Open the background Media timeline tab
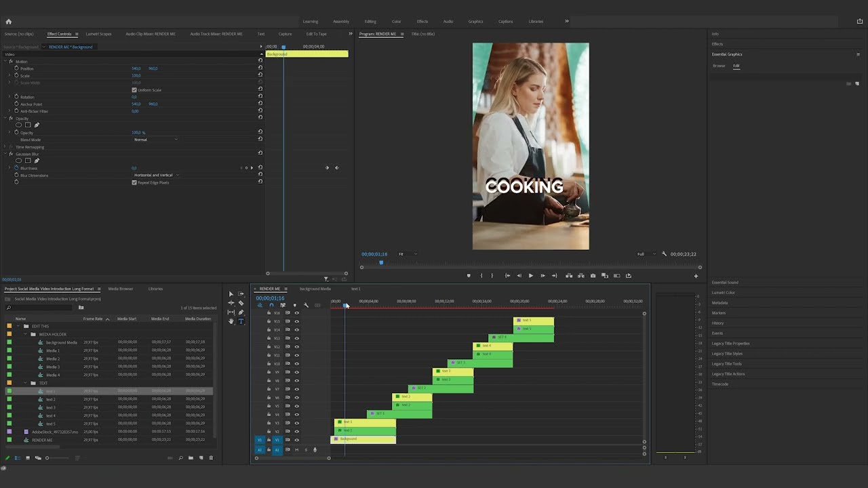The width and height of the screenshot is (868, 488). pos(315,289)
